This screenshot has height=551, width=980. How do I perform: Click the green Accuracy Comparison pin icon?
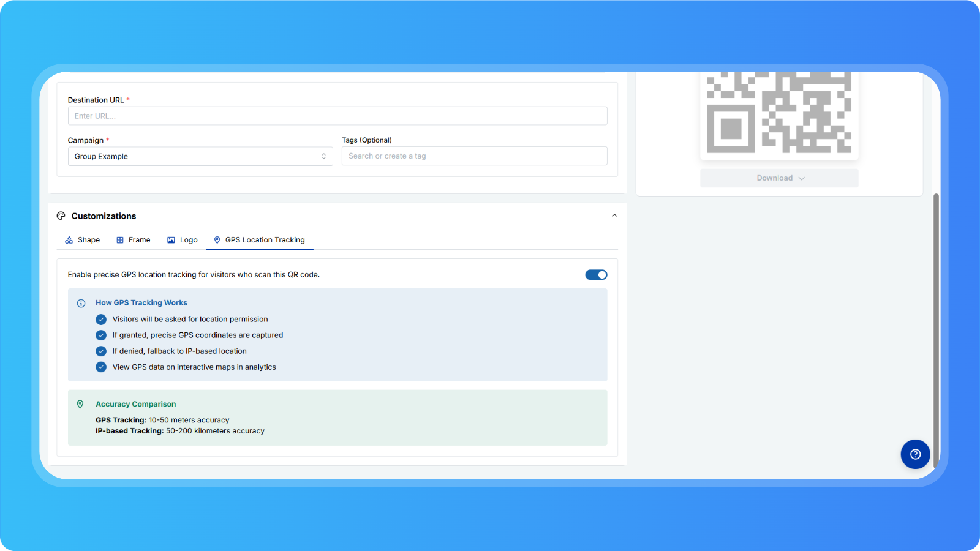[x=80, y=404]
